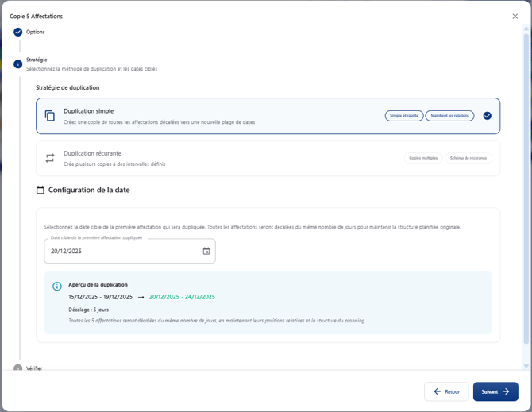The image size is (532, 412).
Task: Open the date picker calendar icon
Action: coord(206,251)
